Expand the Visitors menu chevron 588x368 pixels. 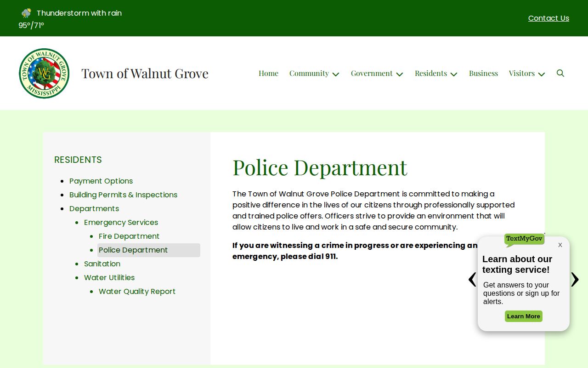click(542, 74)
